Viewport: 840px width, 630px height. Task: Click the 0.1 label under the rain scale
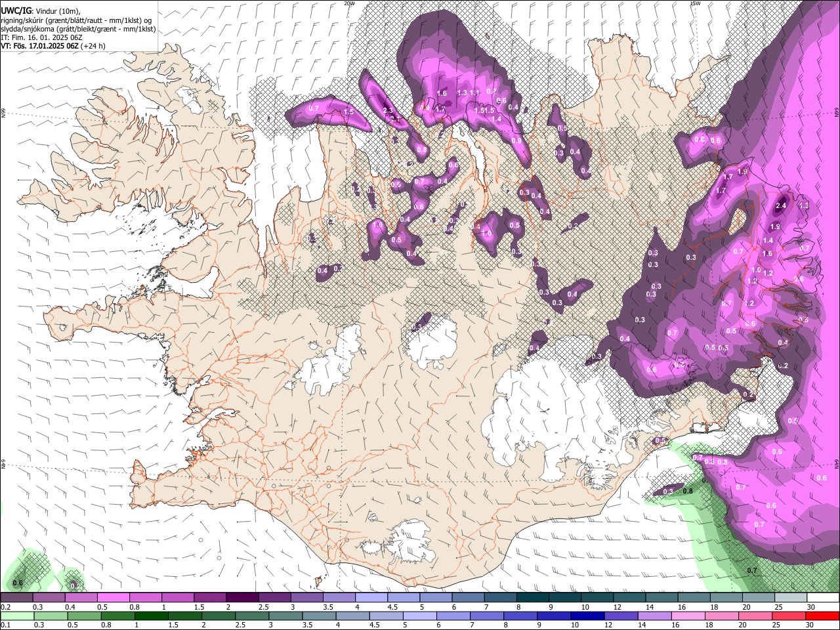pos(5,625)
